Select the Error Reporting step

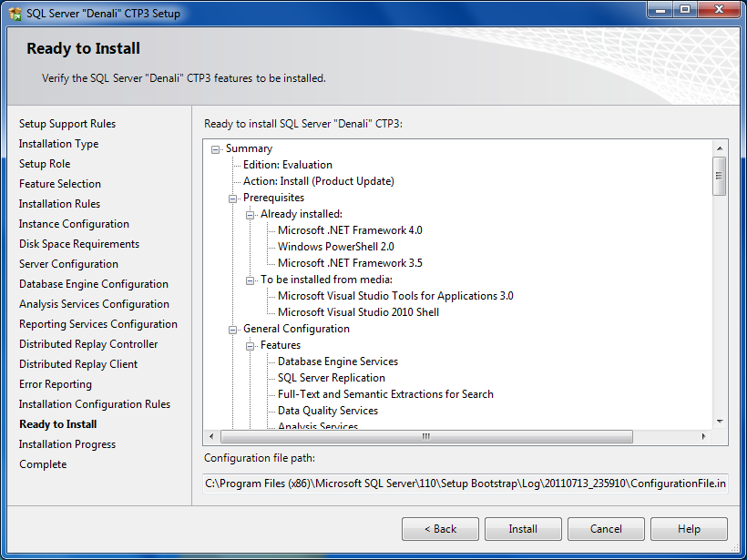(x=56, y=384)
